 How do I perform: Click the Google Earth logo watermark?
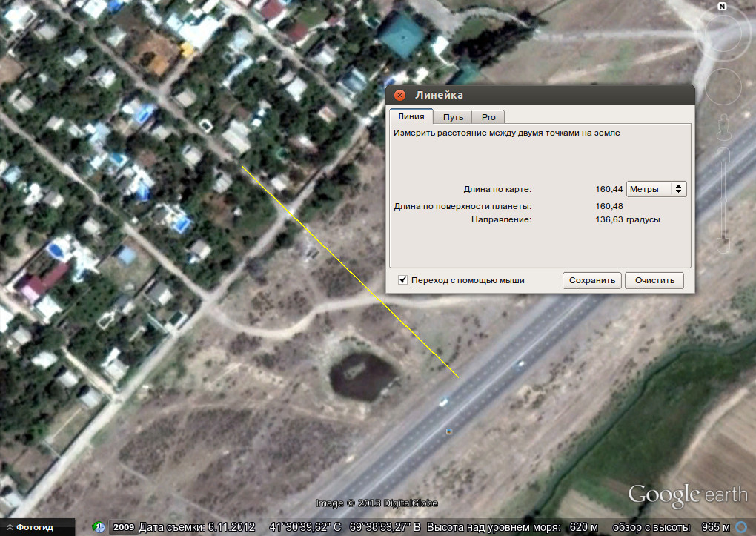click(686, 494)
